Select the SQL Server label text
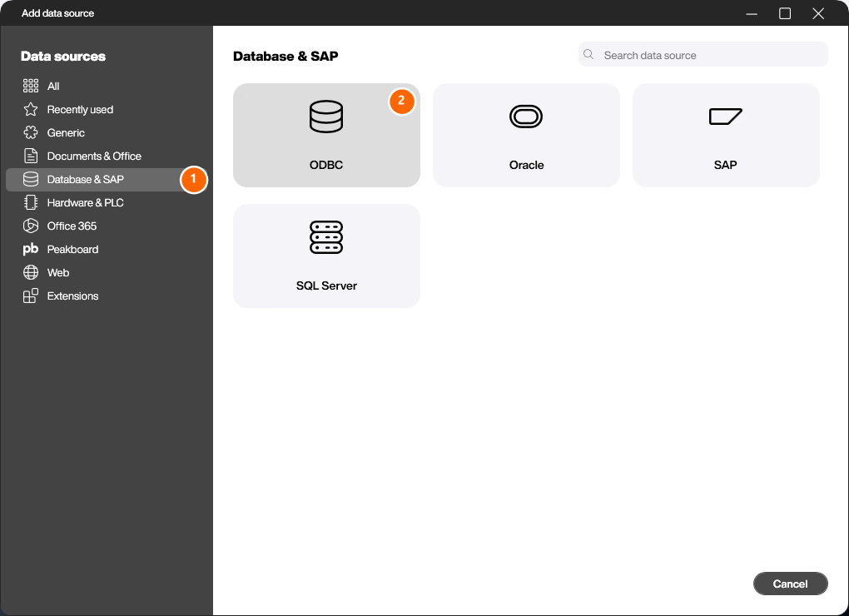This screenshot has width=849, height=616. [326, 286]
